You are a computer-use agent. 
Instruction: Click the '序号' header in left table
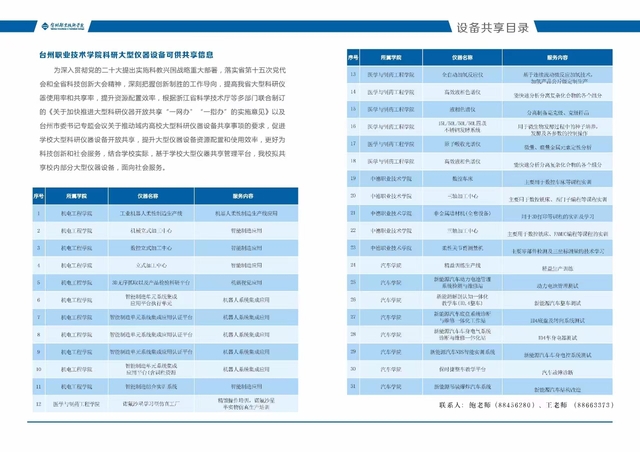[x=39, y=196]
